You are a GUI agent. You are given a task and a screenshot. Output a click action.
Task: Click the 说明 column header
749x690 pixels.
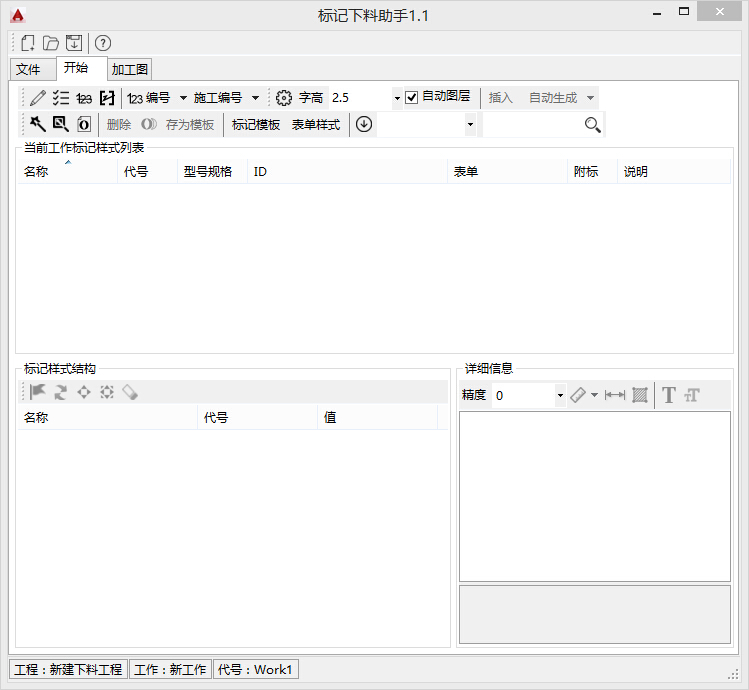tap(674, 171)
